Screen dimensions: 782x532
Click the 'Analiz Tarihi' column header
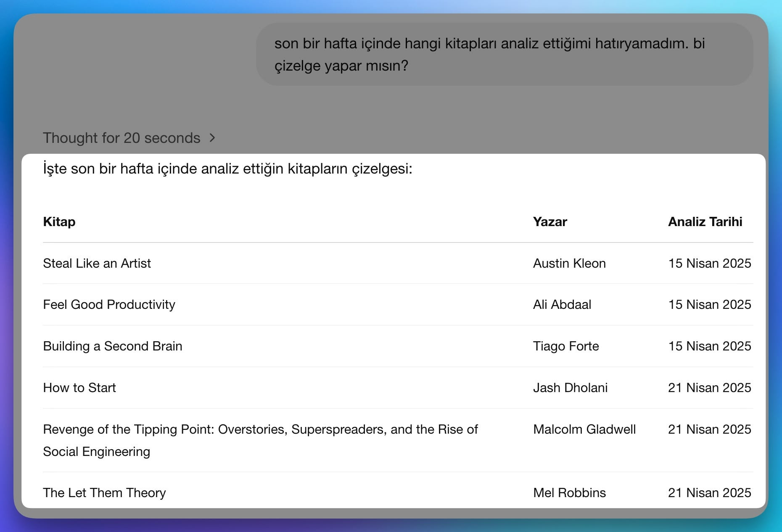point(705,221)
